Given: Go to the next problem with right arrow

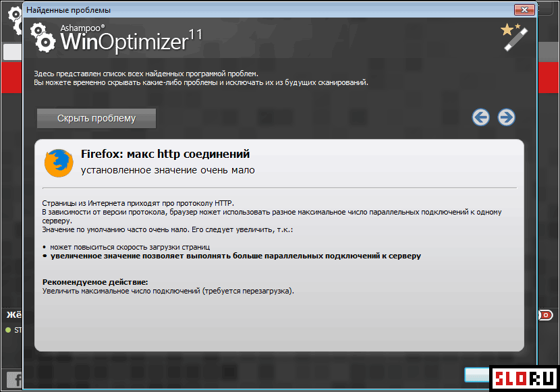Looking at the screenshot, I should [x=507, y=117].
